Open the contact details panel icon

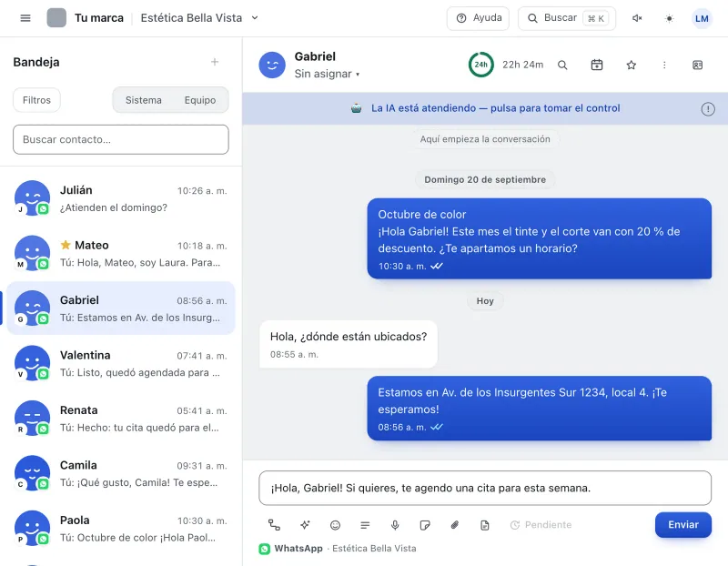click(x=697, y=65)
